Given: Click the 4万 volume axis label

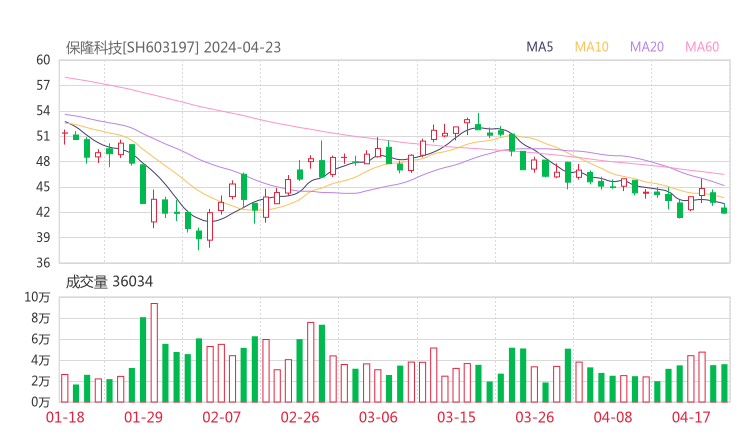Looking at the screenshot, I should tap(41, 361).
